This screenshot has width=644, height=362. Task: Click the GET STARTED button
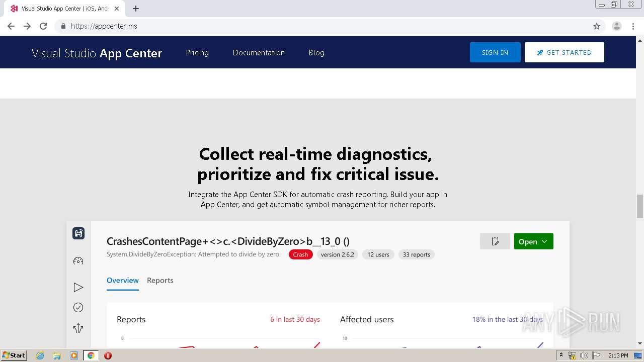[x=565, y=52]
